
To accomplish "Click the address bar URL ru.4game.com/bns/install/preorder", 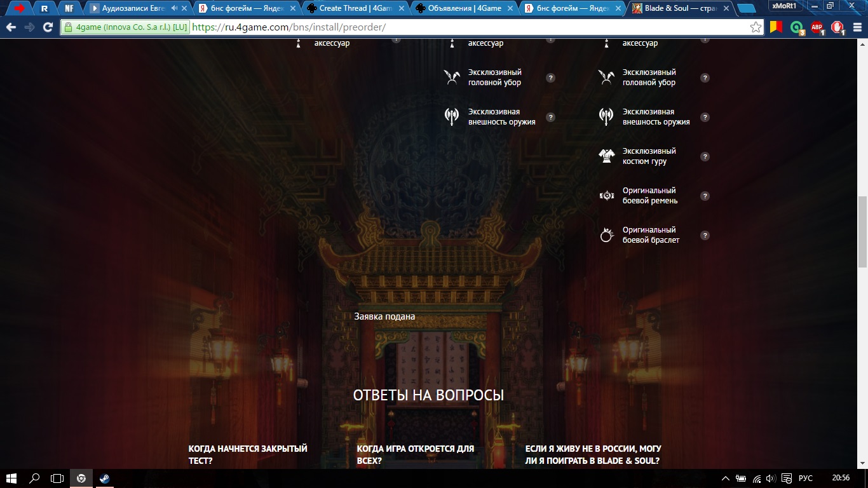I will (288, 27).
